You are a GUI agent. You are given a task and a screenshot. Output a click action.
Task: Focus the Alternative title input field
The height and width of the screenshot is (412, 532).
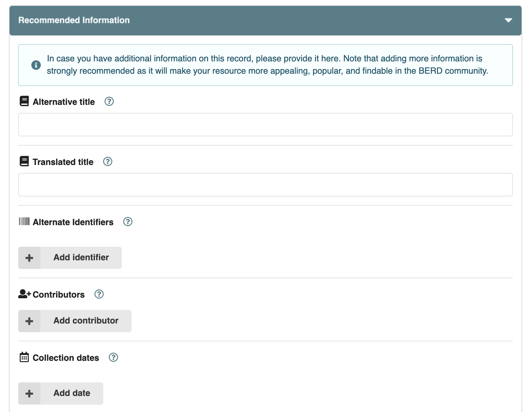tap(265, 125)
